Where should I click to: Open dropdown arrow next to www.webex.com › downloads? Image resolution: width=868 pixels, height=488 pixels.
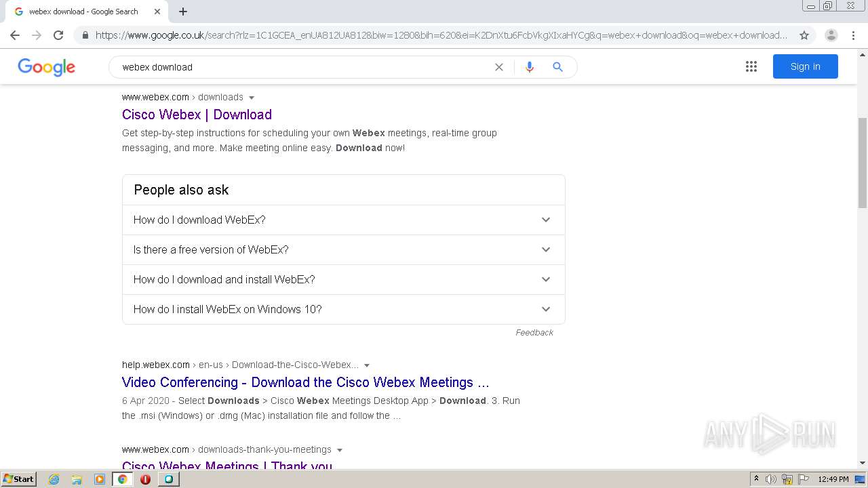[x=252, y=98]
